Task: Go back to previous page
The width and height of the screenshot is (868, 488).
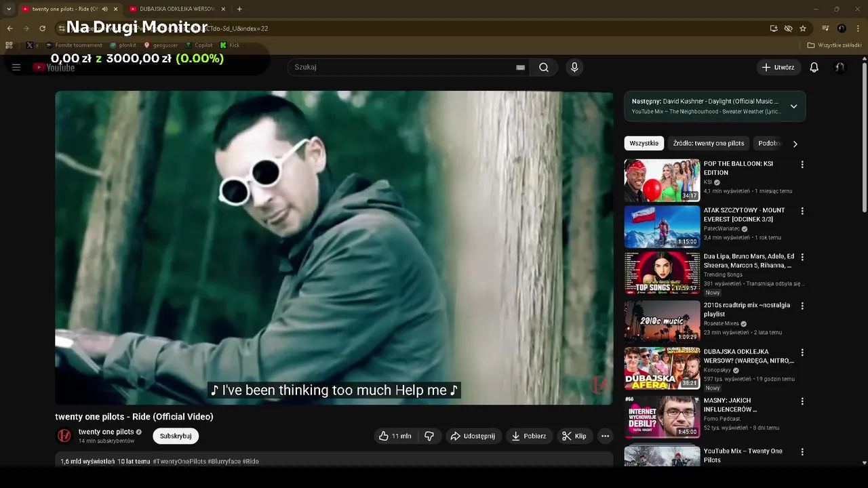Action: tap(9, 28)
